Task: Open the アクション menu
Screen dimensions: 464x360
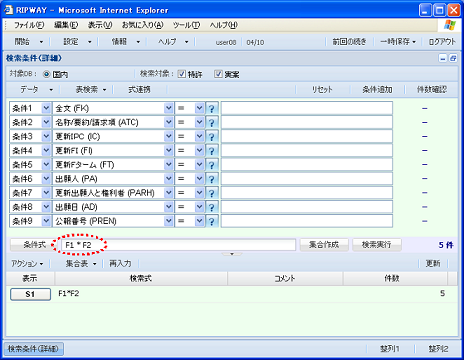Action: click(27, 264)
